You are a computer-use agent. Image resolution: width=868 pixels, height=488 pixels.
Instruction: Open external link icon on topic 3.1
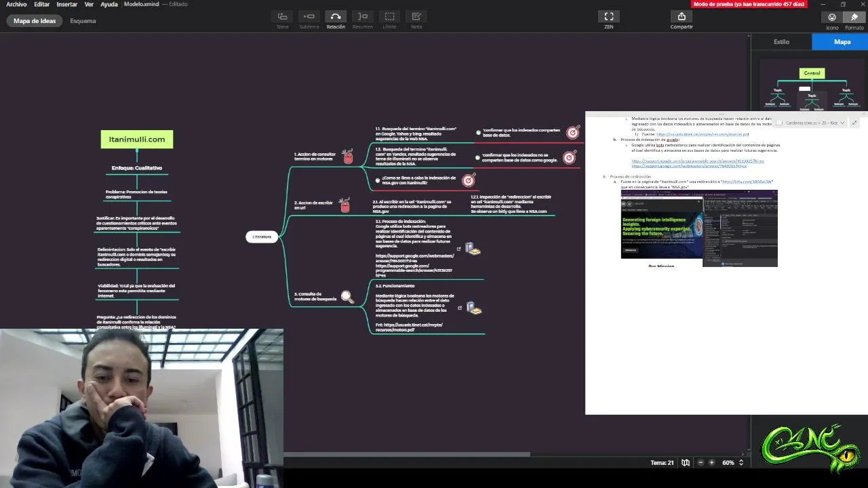[x=459, y=249]
